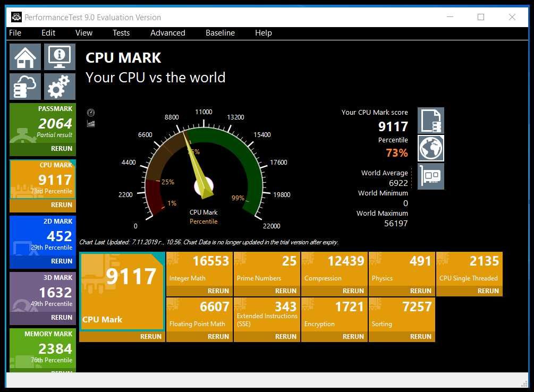Click the document results icon beside the score
The image size is (534, 392).
(431, 121)
